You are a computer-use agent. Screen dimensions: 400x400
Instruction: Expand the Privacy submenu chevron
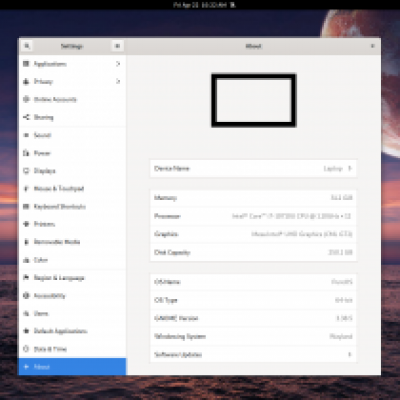click(x=118, y=81)
